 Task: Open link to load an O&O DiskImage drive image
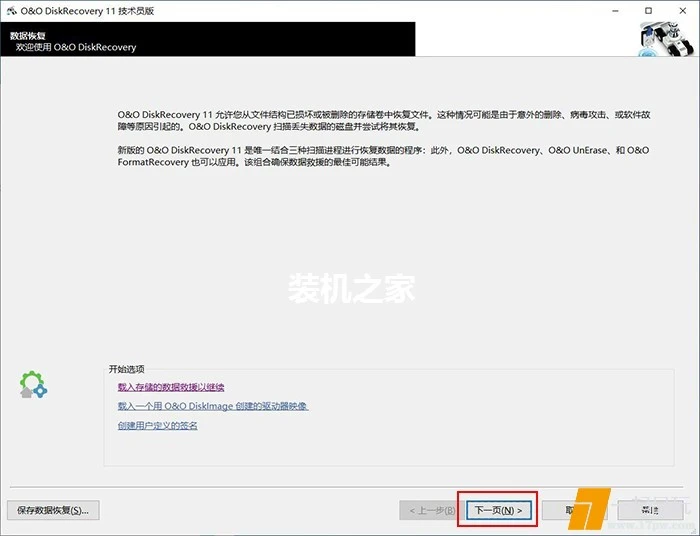click(x=212, y=406)
